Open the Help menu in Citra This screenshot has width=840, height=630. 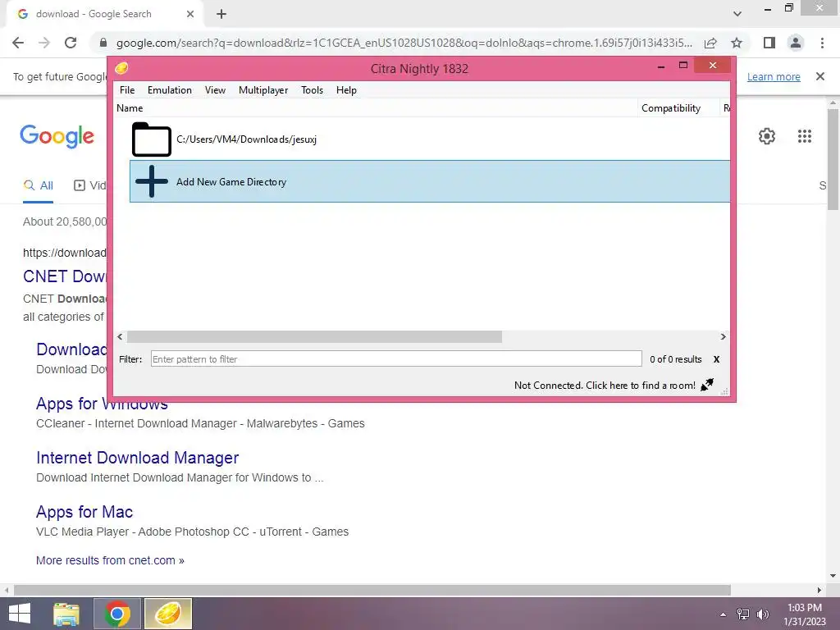346,90
